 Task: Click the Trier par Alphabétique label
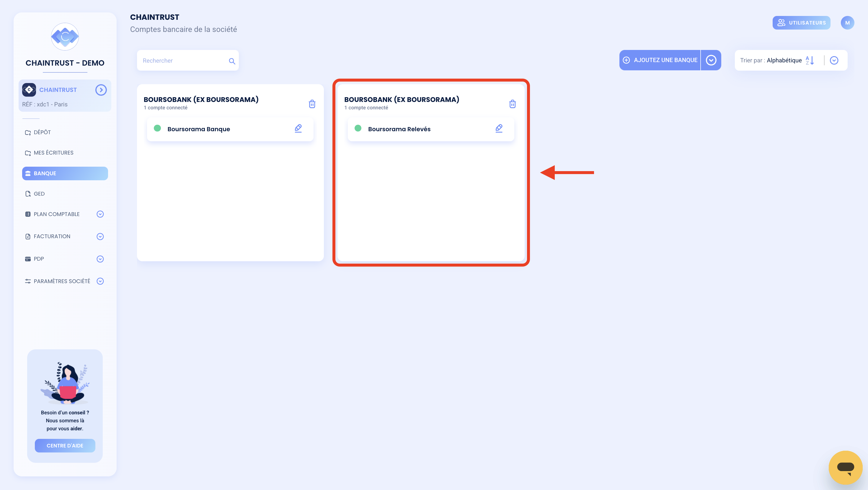[771, 60]
